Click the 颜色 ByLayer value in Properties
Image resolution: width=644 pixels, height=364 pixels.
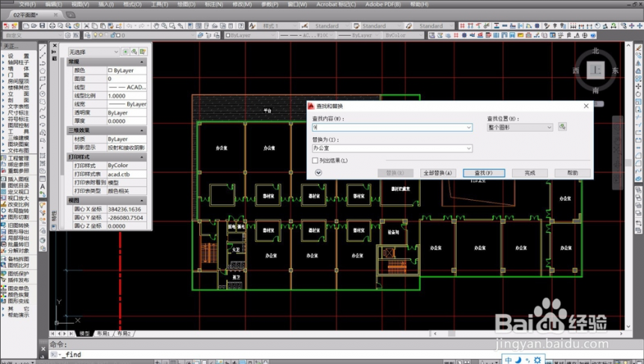pos(127,70)
